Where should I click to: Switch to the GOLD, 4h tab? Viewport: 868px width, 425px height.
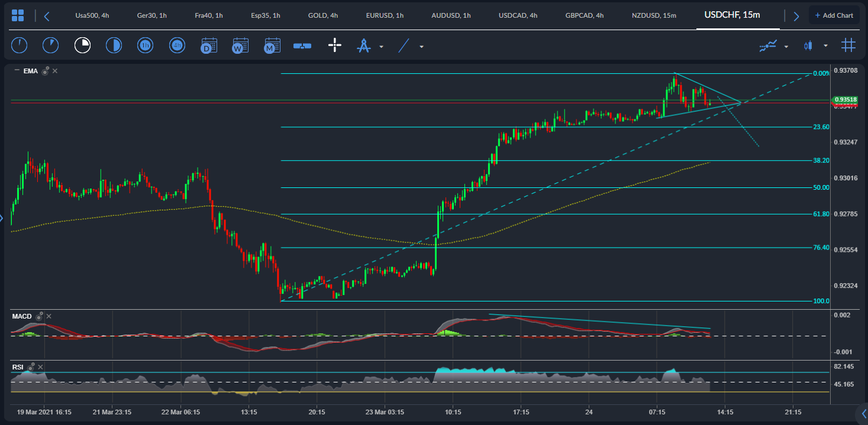[x=323, y=15]
